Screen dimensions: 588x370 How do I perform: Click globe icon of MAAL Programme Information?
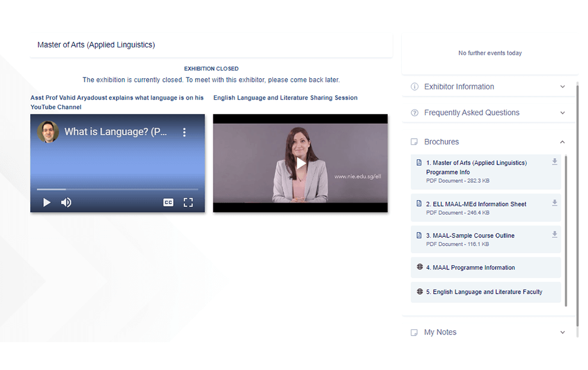[420, 267]
